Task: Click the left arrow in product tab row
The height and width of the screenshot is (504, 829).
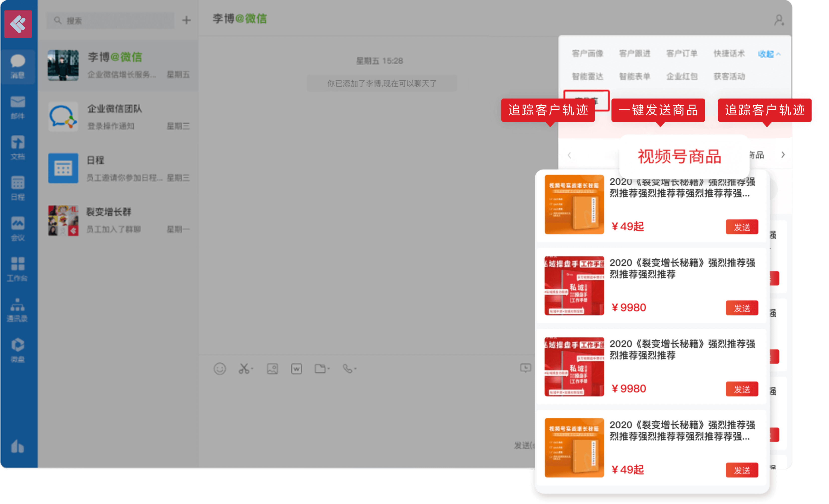Action: pyautogui.click(x=569, y=155)
